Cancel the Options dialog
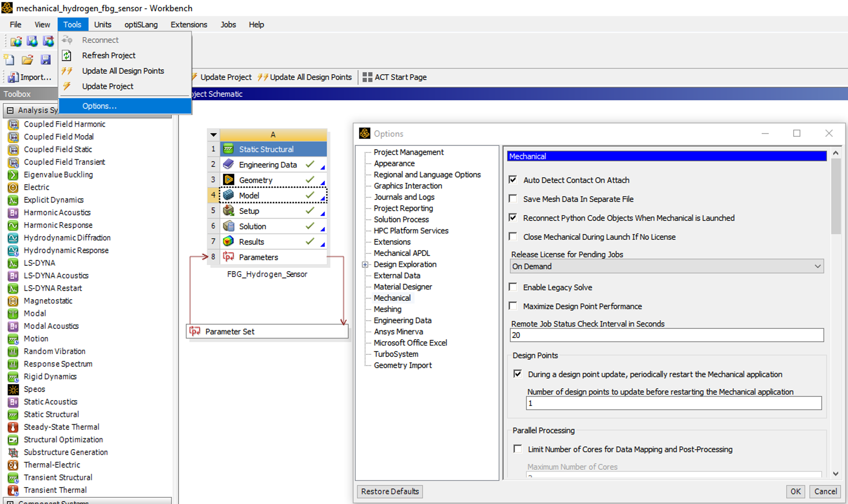Image resolution: width=848 pixels, height=504 pixels. pyautogui.click(x=825, y=491)
